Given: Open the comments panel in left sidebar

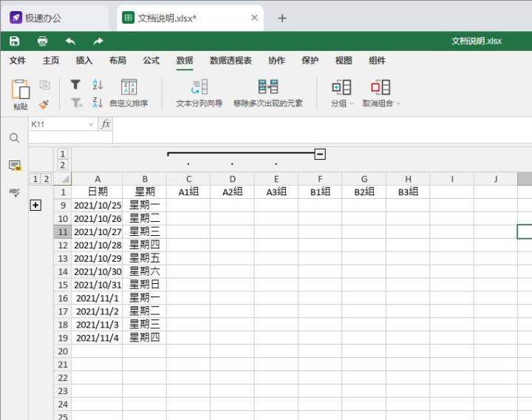Looking at the screenshot, I should coord(15,166).
